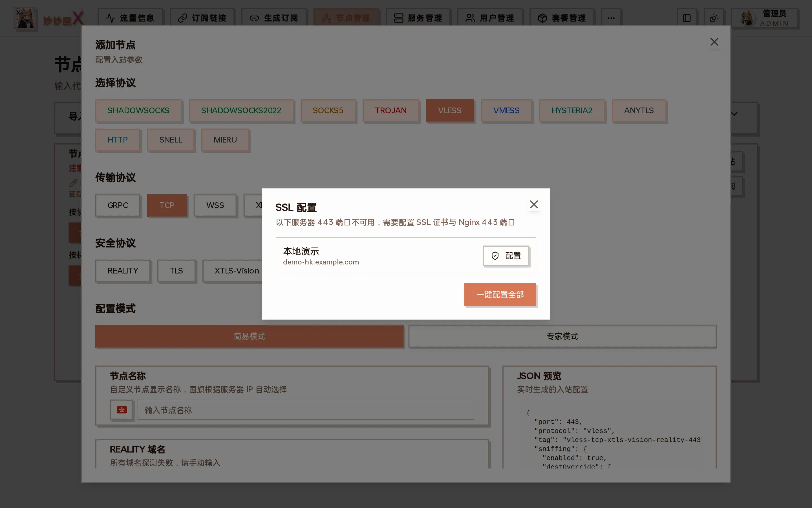Viewport: 812px width, 508px height.
Task: Open 生成订阅 in top navigation
Action: (274, 18)
